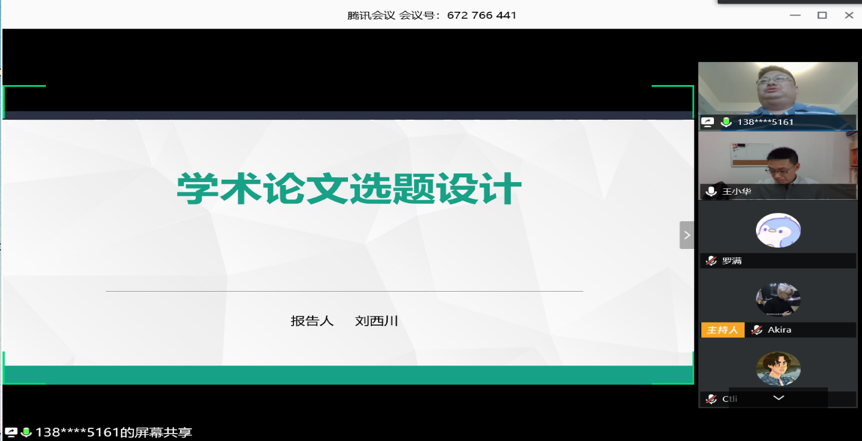Click Ctli's profile avatar
This screenshot has height=441, width=862.
tap(778, 369)
